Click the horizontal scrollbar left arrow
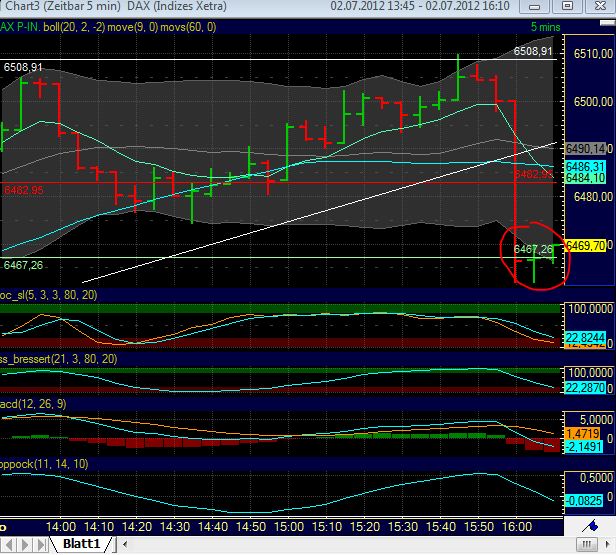The image size is (616, 555). point(125,545)
